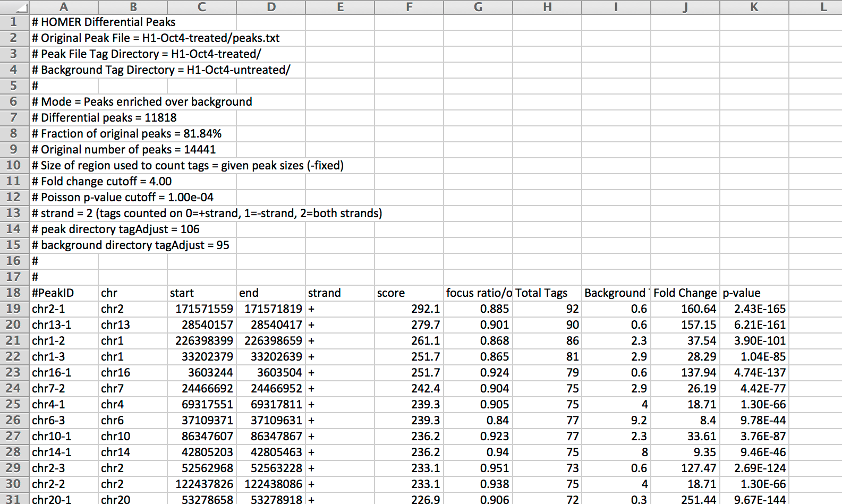The width and height of the screenshot is (842, 504).
Task: Select column F header
Action: [x=409, y=7]
